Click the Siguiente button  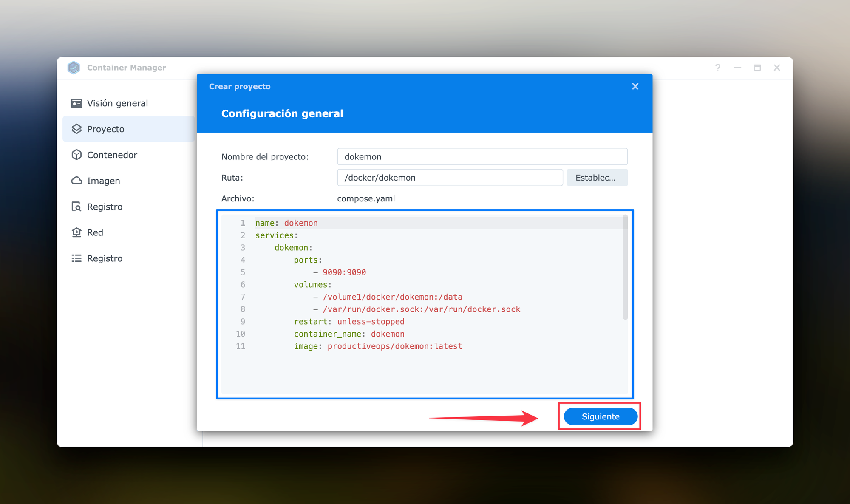pos(601,416)
